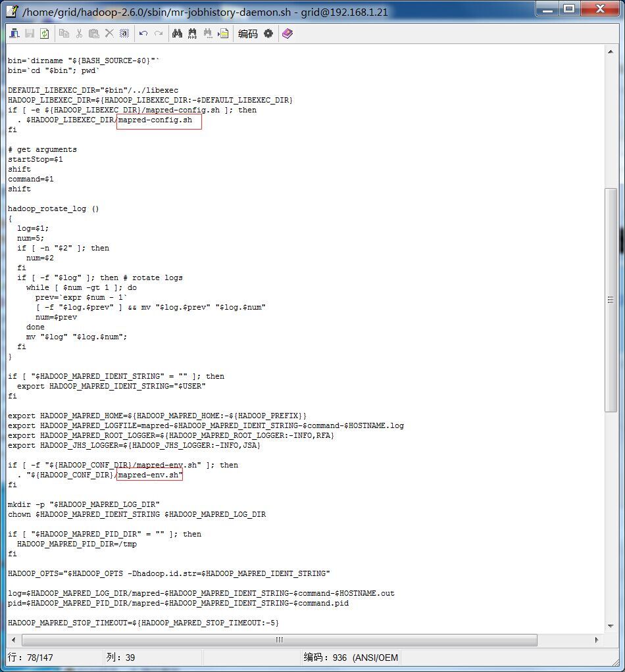Click the horizontal scrollbar left arrow
This screenshot has height=672, width=625.
pos(14,640)
